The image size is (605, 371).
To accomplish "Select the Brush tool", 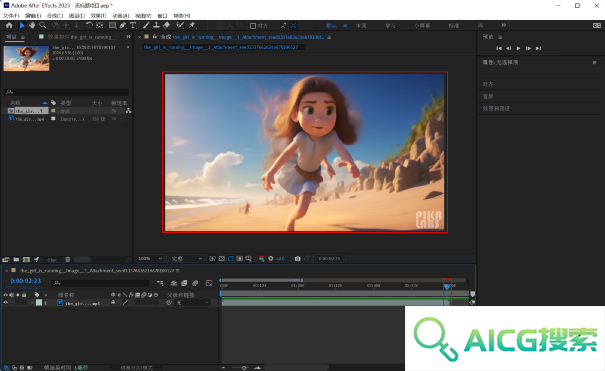I will click(146, 25).
